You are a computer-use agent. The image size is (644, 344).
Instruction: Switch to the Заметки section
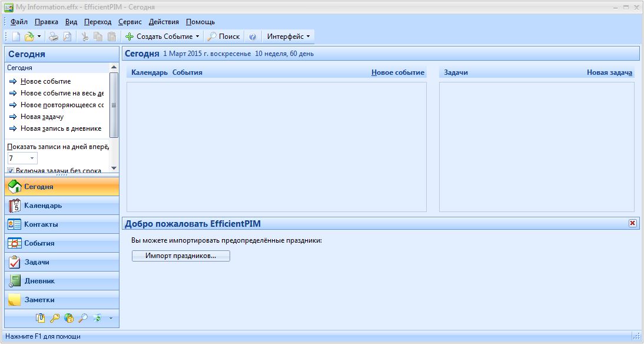[x=62, y=300]
